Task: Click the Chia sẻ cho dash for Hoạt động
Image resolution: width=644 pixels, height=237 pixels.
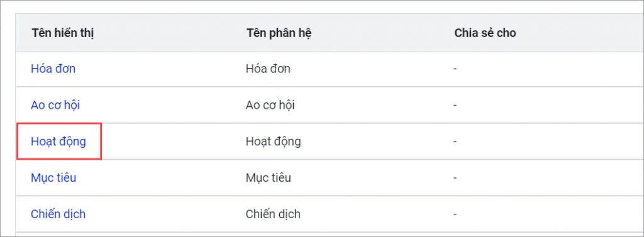Action: pos(455,141)
